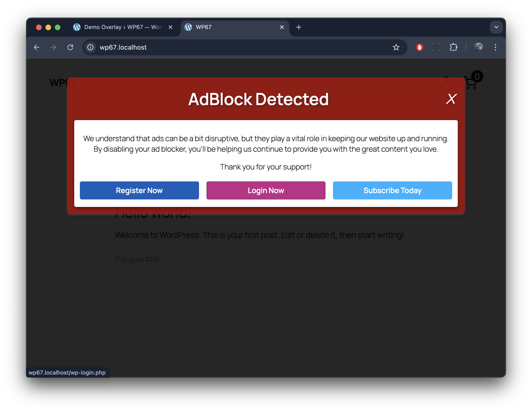
Task: Reload the current page
Action: pyautogui.click(x=70, y=47)
